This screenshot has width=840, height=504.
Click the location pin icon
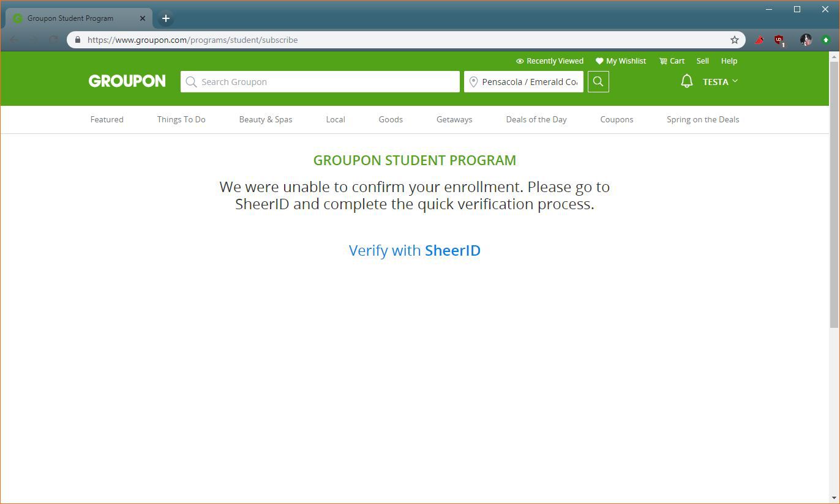coord(473,82)
